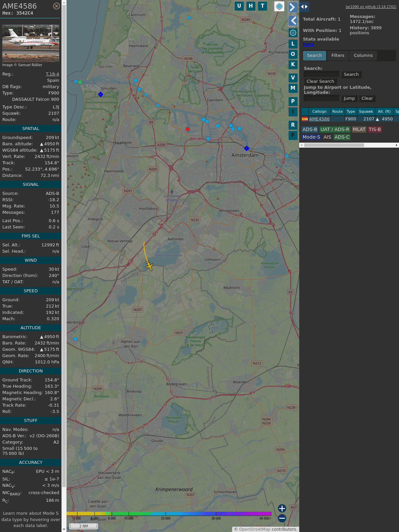Close the AME4586 aircraft info panel

tap(57, 6)
